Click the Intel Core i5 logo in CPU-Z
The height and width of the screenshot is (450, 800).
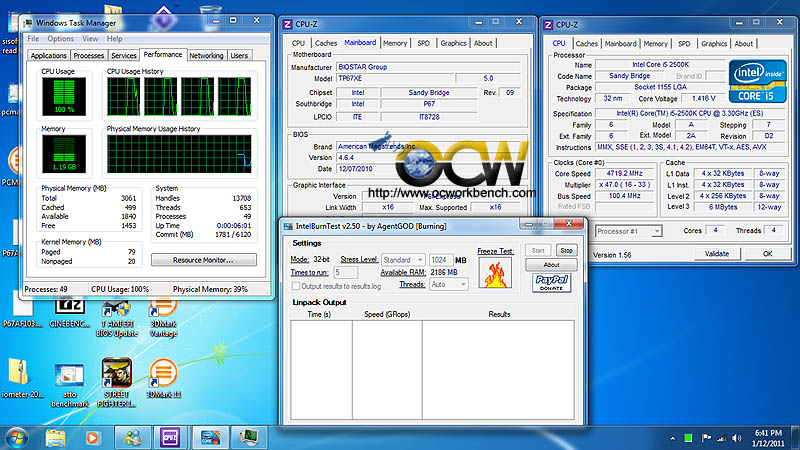coord(758,82)
